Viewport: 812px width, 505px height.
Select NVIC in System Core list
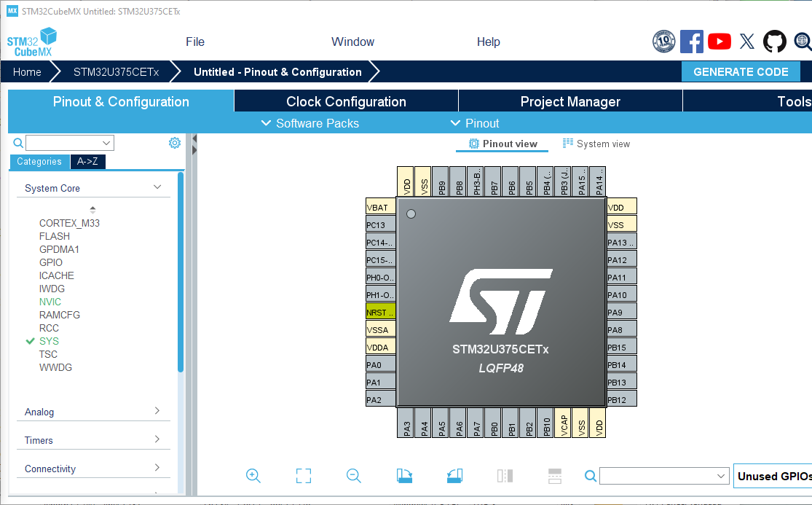pos(50,302)
